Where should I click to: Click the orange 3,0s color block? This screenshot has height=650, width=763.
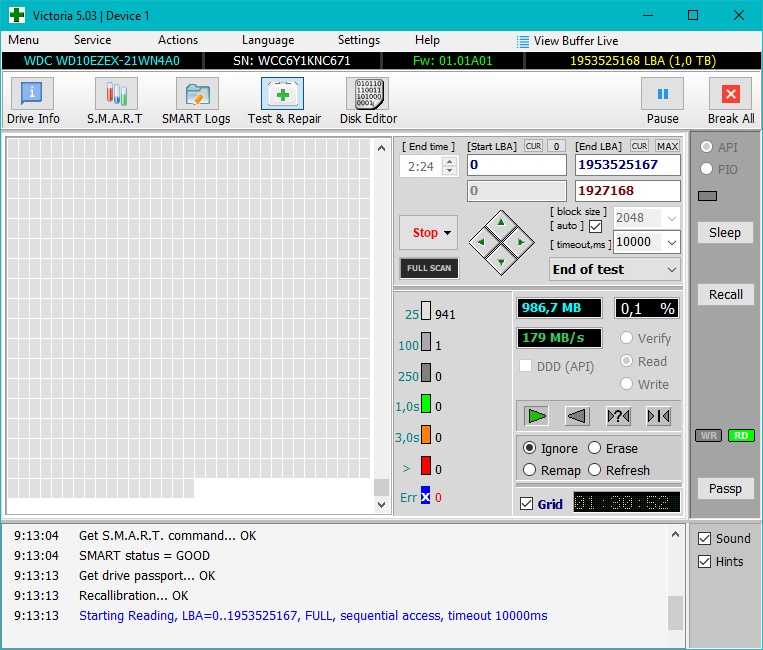point(426,434)
